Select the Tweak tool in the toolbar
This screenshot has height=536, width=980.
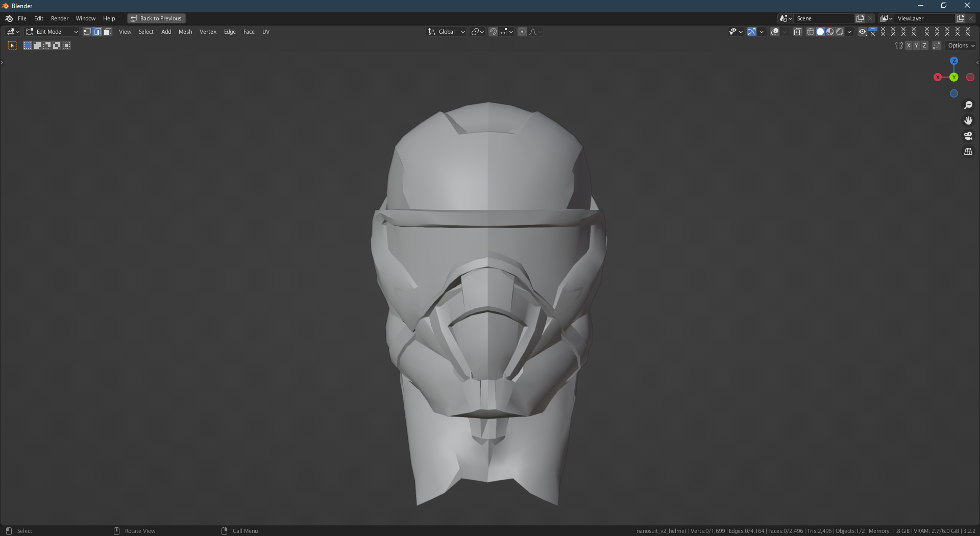(x=12, y=45)
